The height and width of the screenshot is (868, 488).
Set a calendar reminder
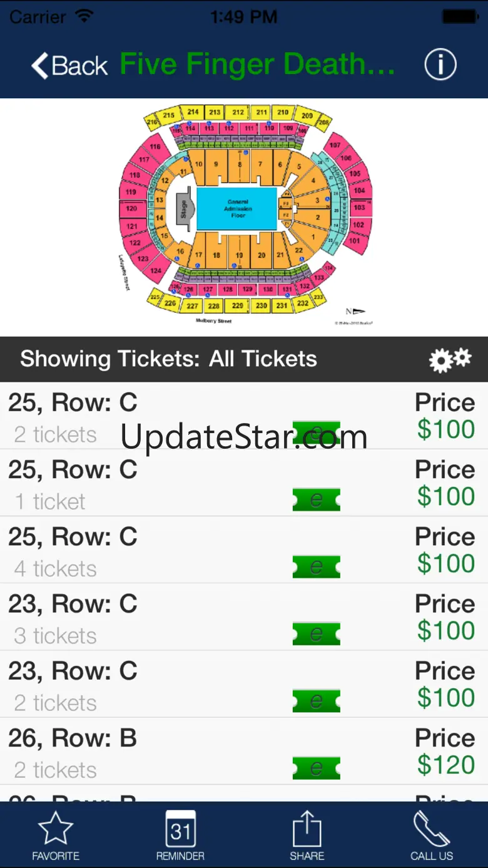(x=180, y=834)
